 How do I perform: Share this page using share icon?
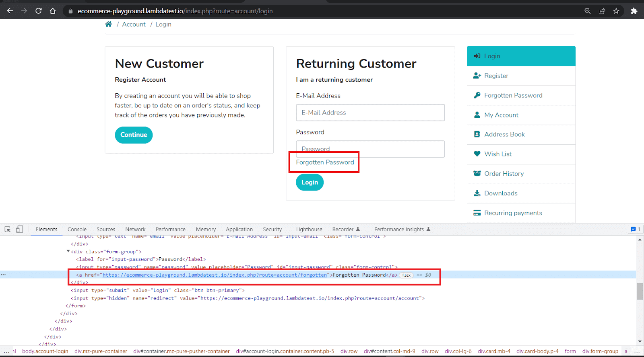coord(602,11)
